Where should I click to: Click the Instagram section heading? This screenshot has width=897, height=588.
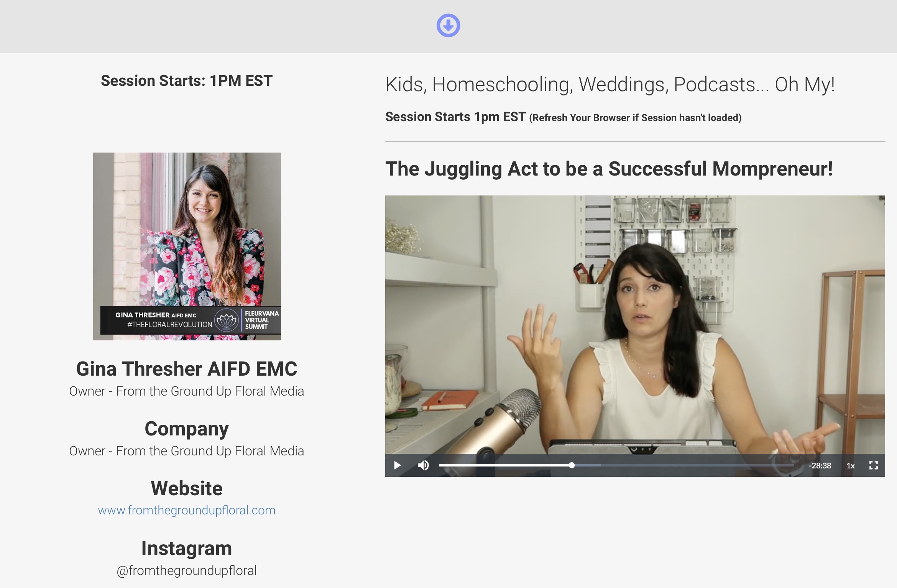187,548
